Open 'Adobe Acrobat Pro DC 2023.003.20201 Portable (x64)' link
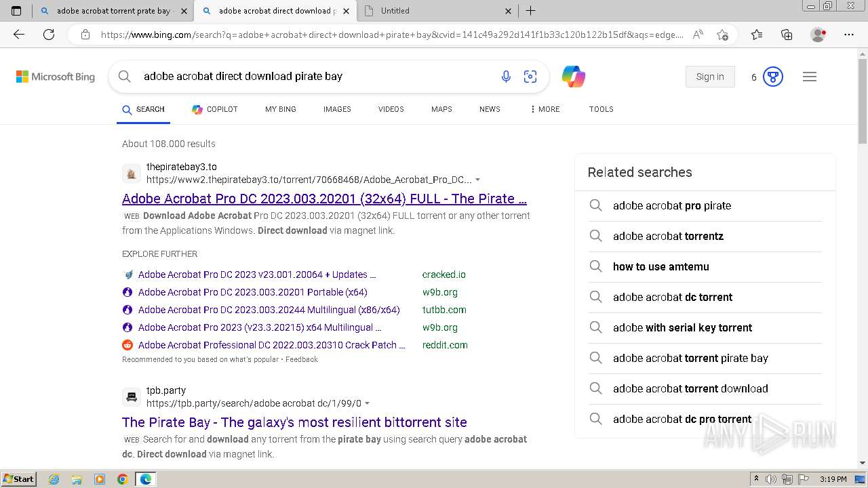Screen dimensions: 868x488 click(x=253, y=292)
